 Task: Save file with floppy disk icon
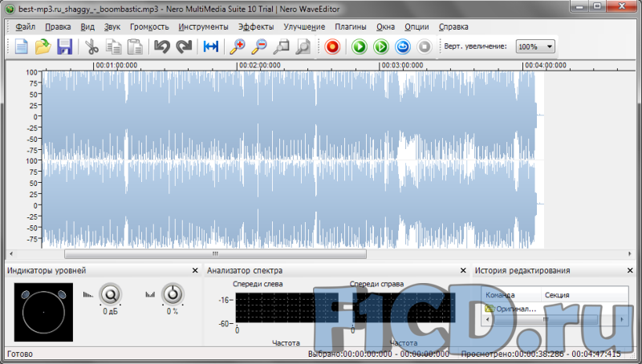65,47
